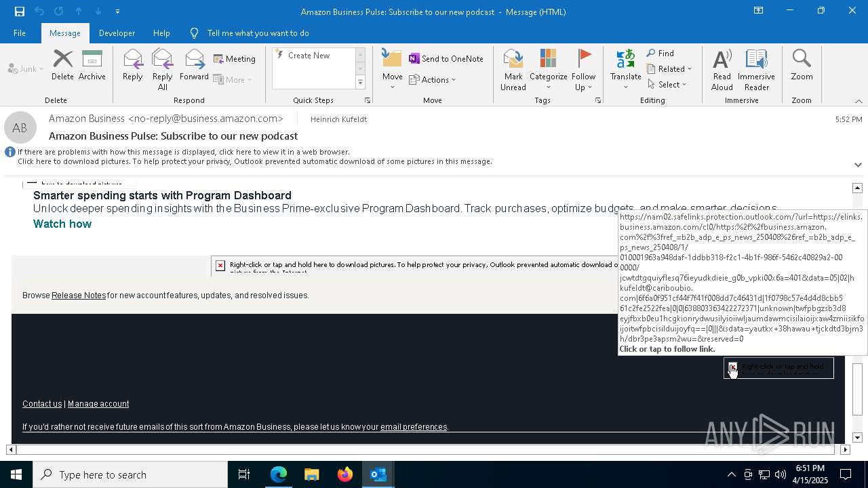Archive this message

click(92, 65)
